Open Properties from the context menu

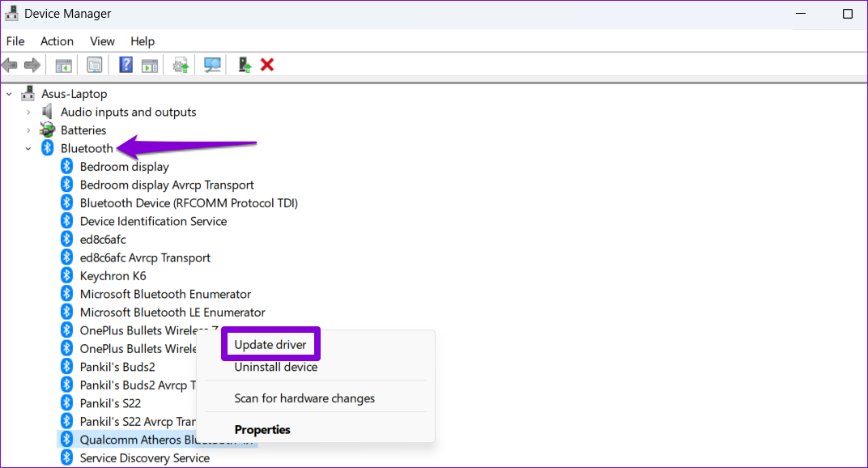pos(262,430)
